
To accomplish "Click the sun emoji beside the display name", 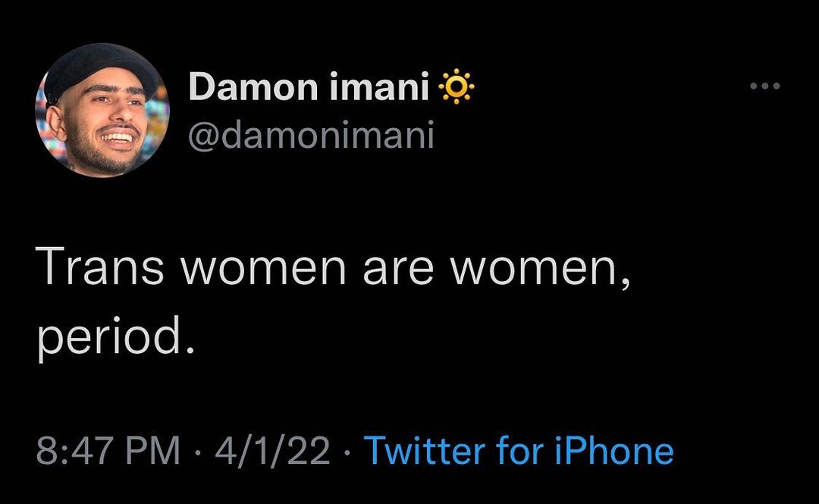I will [x=457, y=88].
